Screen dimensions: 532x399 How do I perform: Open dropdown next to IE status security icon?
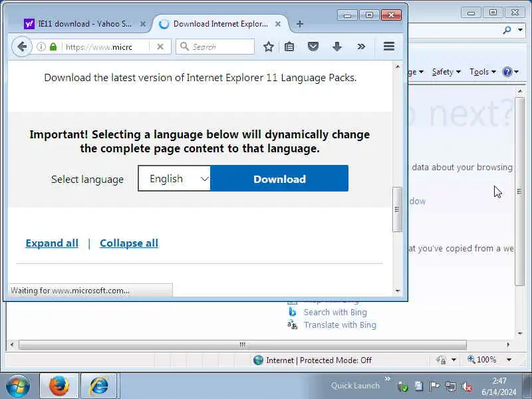[x=454, y=360]
